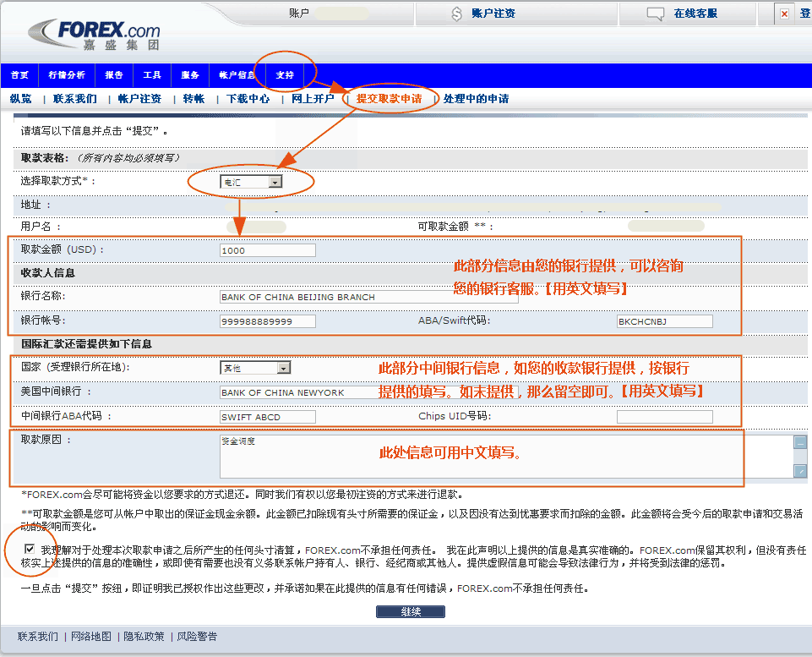
Task: Click the 取款金额 (USD) input field
Action: pyautogui.click(x=268, y=250)
